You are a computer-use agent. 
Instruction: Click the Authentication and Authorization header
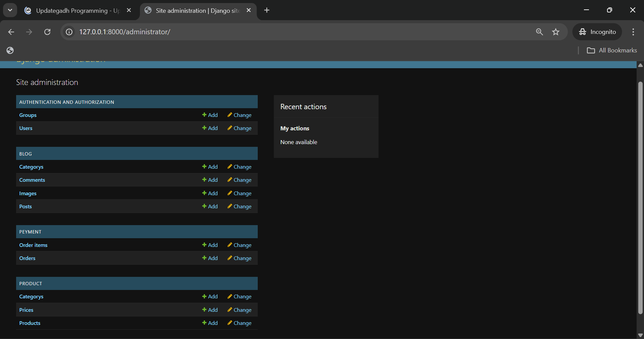click(x=66, y=102)
